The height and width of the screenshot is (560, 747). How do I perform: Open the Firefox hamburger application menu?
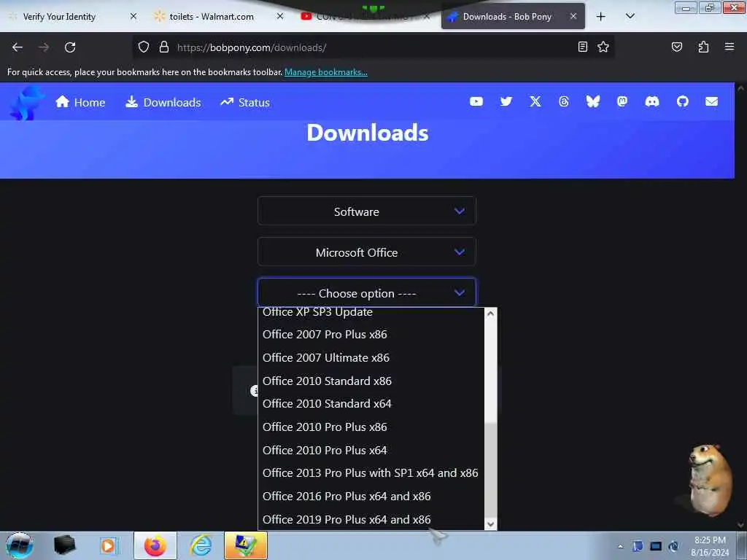coord(729,47)
